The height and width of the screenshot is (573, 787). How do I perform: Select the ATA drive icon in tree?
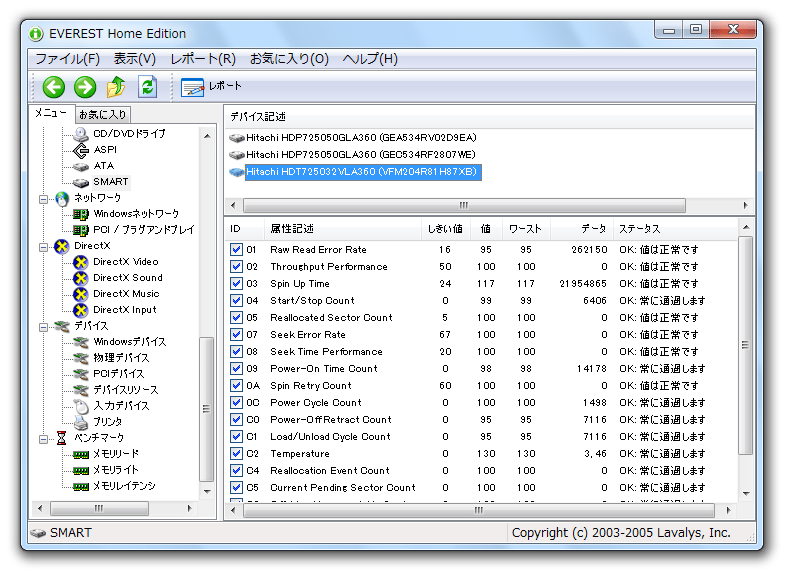click(x=81, y=166)
